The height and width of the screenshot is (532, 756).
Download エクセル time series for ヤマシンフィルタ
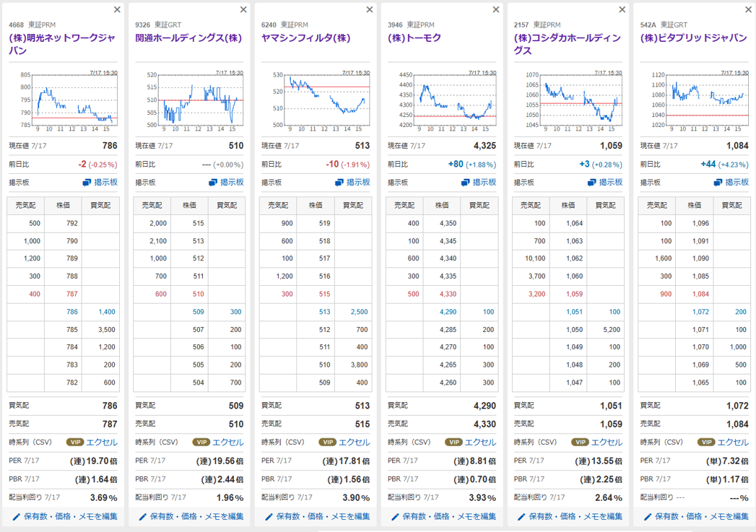tap(355, 442)
